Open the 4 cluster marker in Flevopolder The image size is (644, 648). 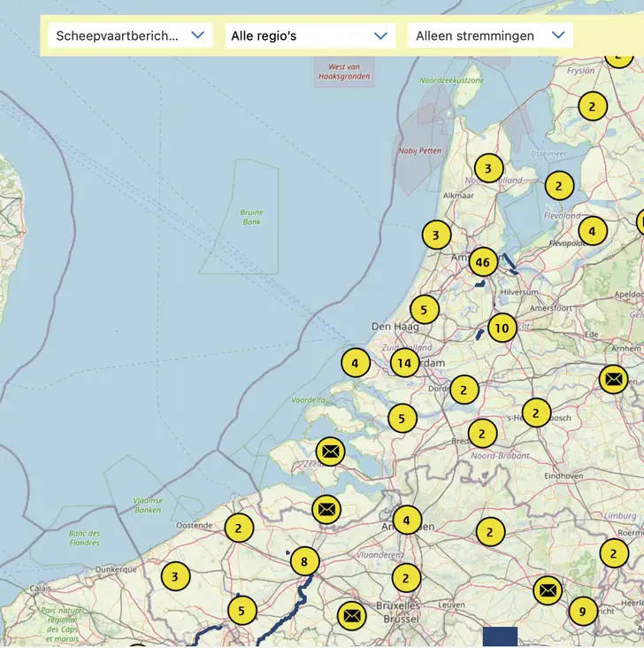(x=593, y=231)
